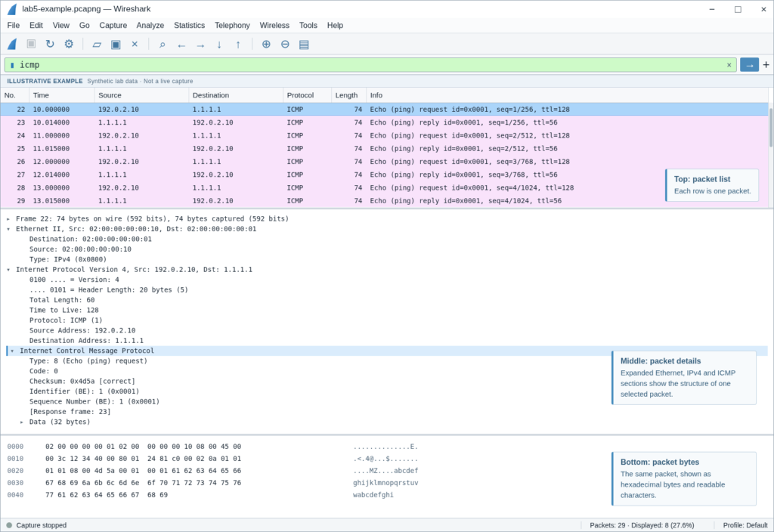Collapse Internet Control Message Protocol section

tap(12, 351)
